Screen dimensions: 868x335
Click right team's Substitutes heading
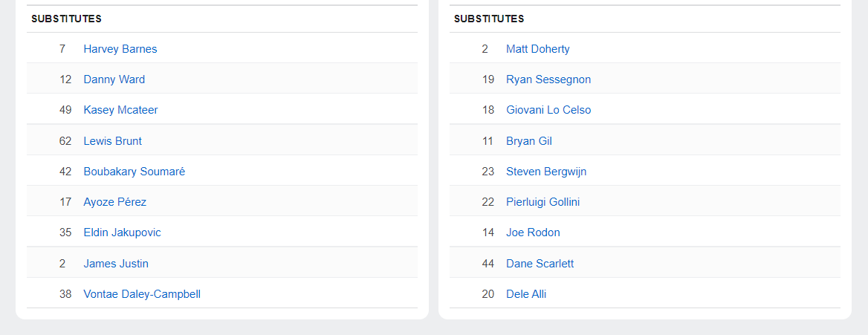[x=489, y=19]
